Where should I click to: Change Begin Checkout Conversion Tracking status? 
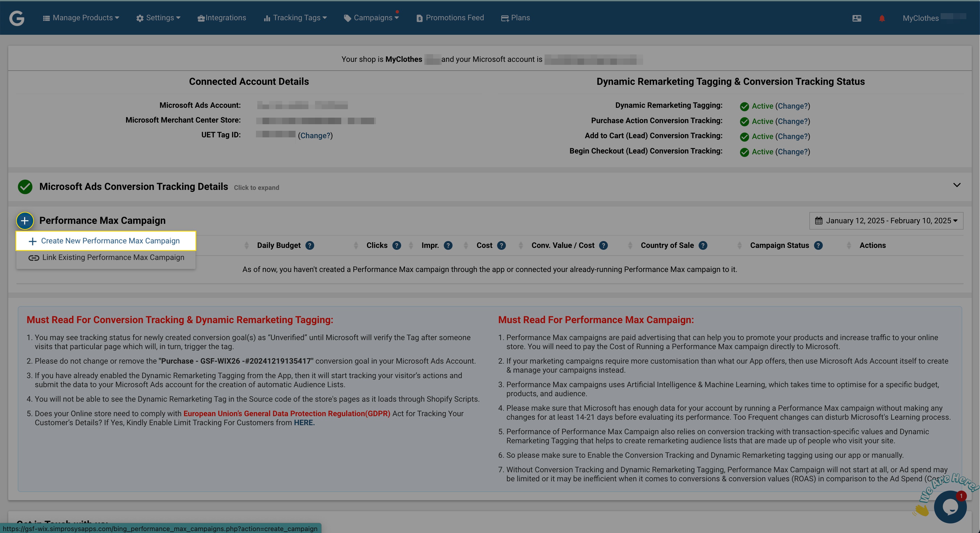792,152
